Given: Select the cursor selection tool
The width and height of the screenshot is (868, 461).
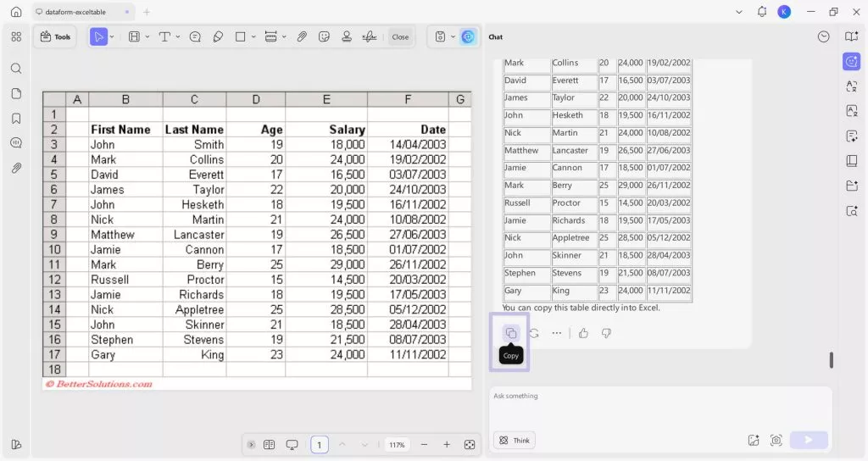Looking at the screenshot, I should coord(98,37).
